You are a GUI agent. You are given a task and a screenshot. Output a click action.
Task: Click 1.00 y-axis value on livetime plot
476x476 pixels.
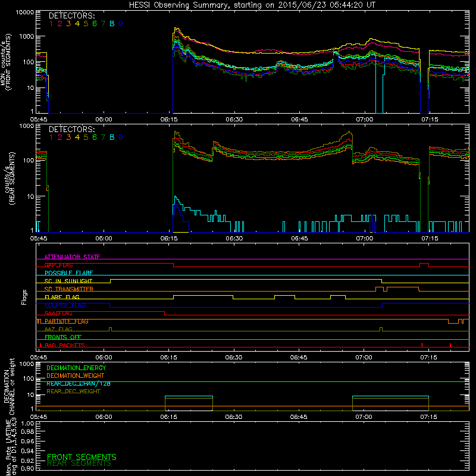27,424
